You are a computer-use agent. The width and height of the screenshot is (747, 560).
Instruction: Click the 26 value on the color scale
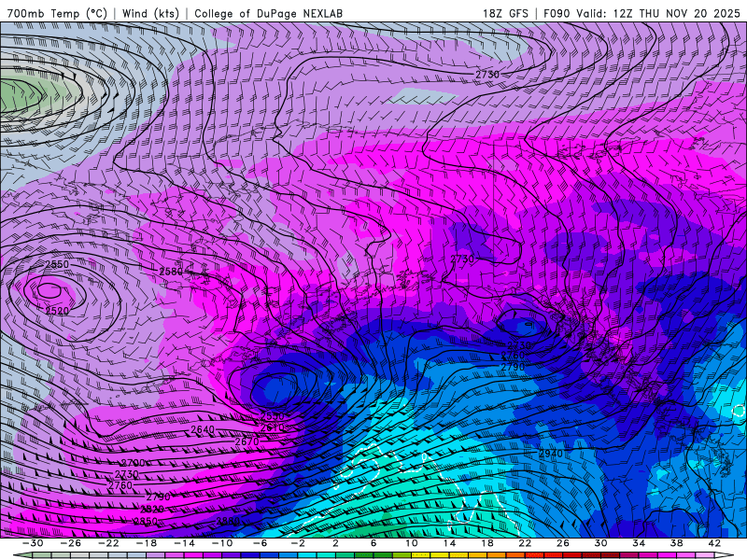tap(563, 543)
